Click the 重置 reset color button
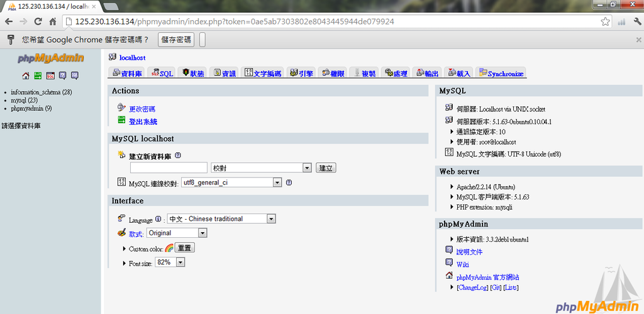 click(185, 248)
